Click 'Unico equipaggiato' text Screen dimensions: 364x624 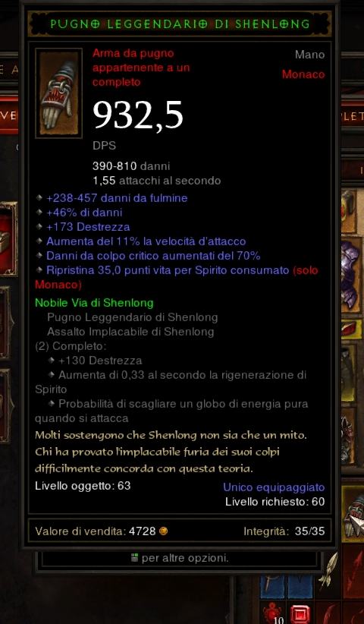point(274,487)
